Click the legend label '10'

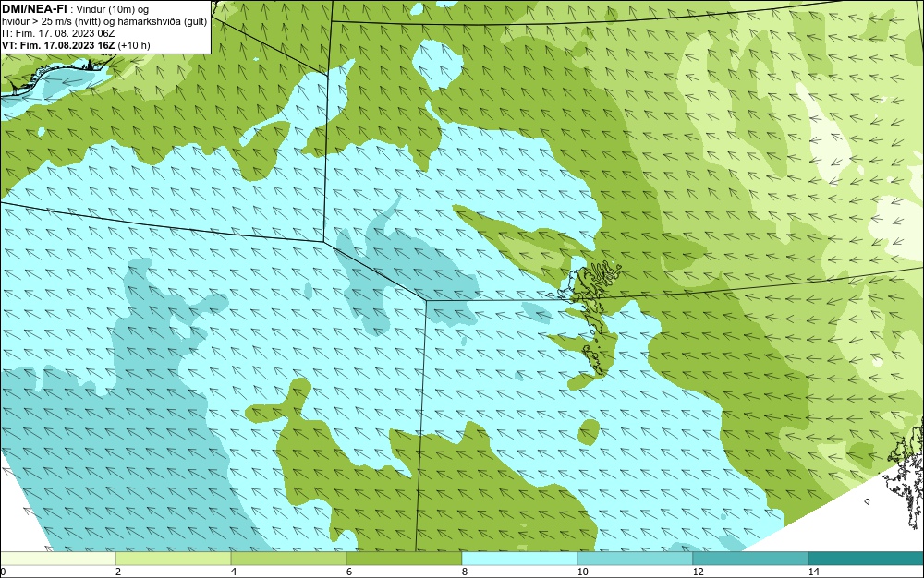[x=583, y=572]
